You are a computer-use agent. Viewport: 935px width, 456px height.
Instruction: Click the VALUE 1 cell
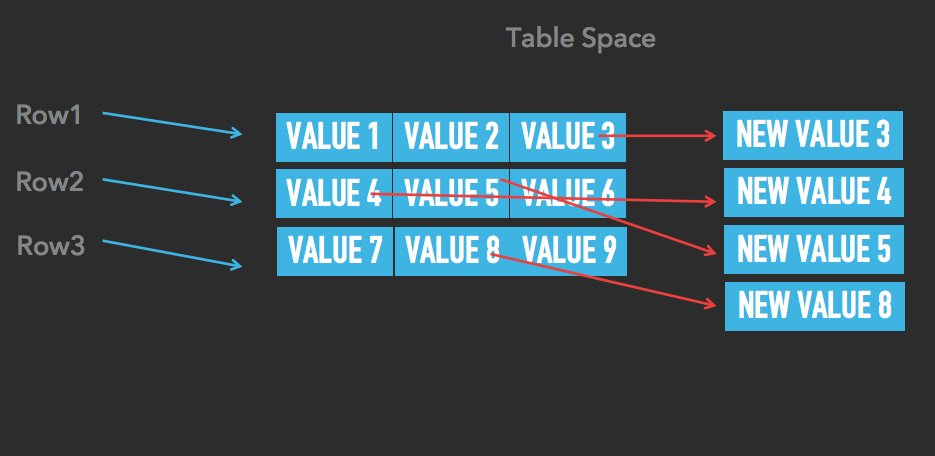pyautogui.click(x=333, y=137)
